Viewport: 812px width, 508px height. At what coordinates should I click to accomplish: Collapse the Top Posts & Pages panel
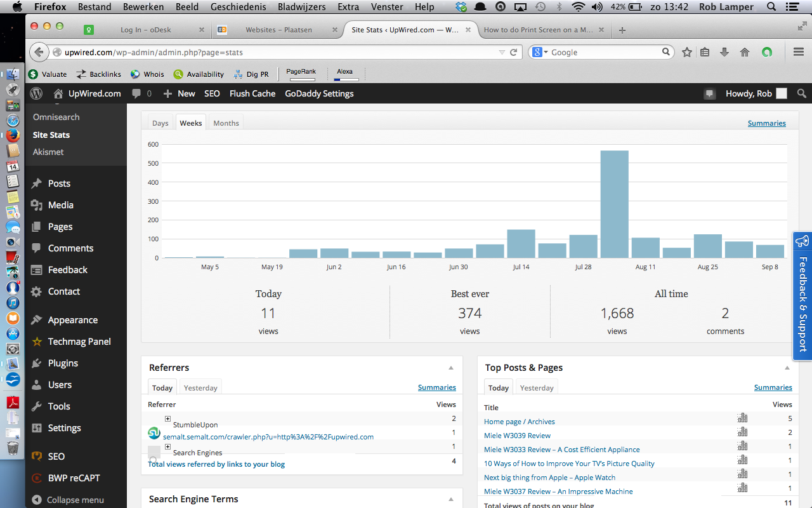tap(787, 368)
